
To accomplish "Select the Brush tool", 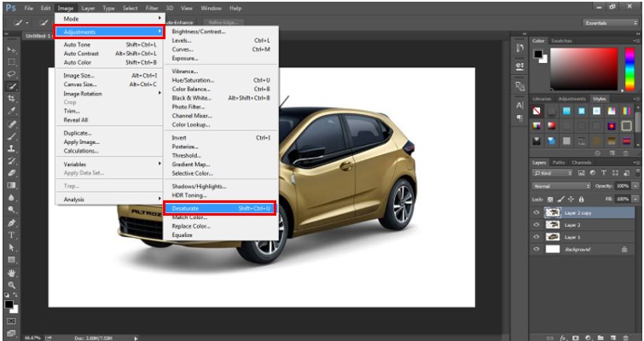I will tap(11, 136).
